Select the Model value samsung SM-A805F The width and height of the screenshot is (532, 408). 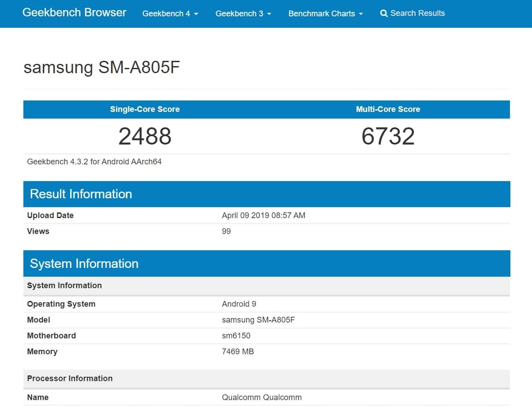[258, 320]
